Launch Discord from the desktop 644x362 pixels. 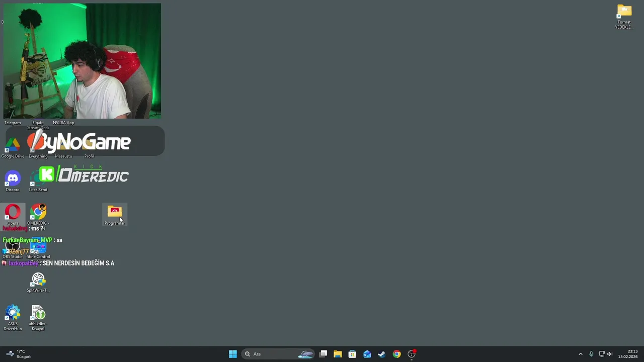13,182
